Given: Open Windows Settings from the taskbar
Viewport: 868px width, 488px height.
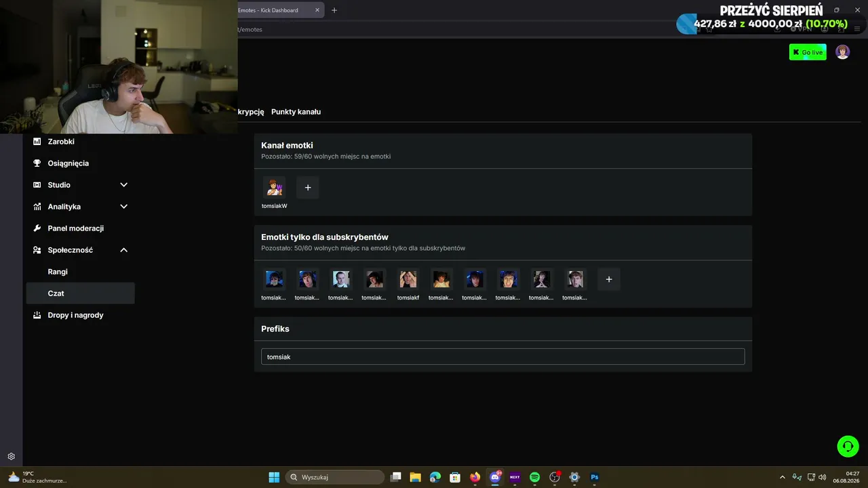Looking at the screenshot, I should 574,477.
